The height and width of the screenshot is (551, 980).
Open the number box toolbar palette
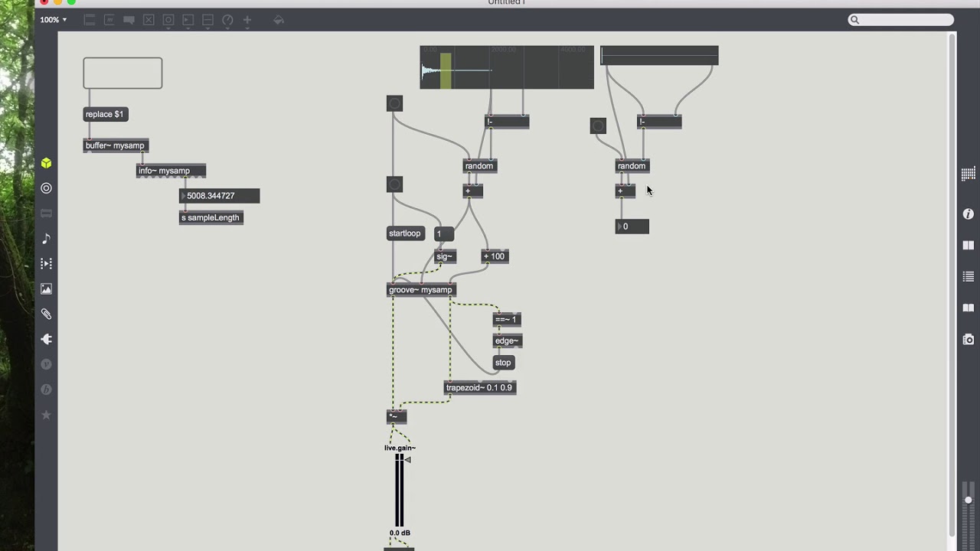click(188, 20)
